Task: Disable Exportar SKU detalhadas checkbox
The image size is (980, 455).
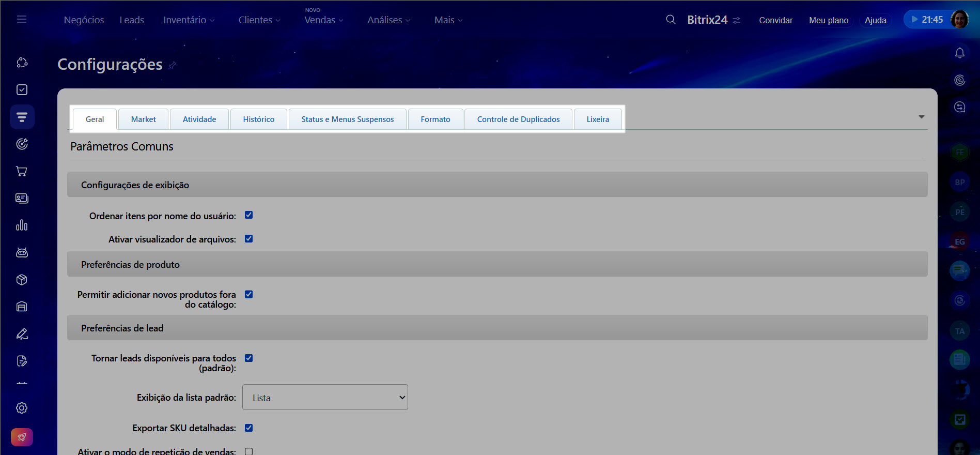Action: [248, 428]
